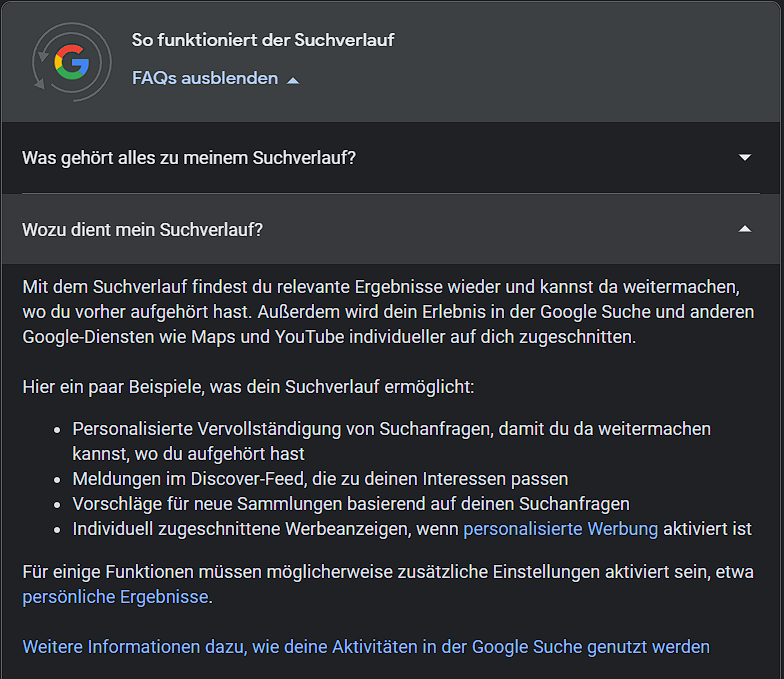The width and height of the screenshot is (784, 679).
Task: Open the persönliche Ergebnisse link
Action: point(115,597)
